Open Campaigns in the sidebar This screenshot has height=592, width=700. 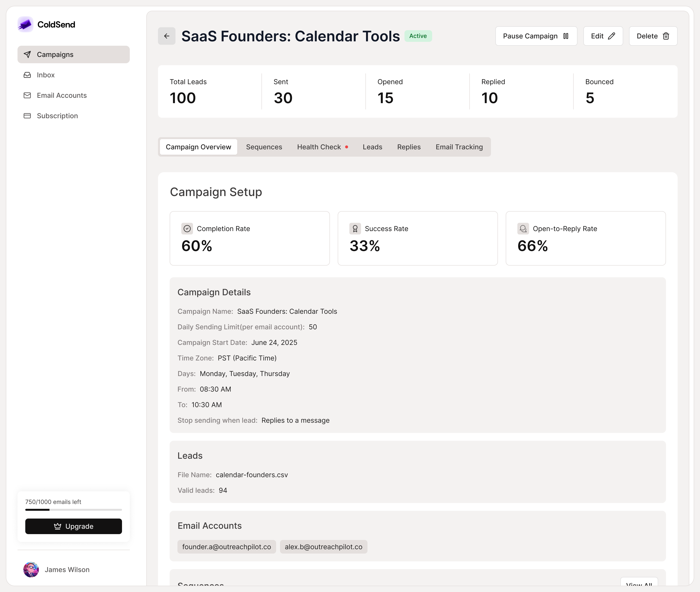click(73, 54)
